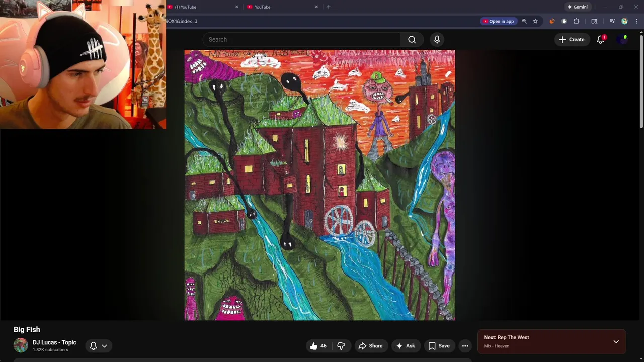Open a new browser tab
This screenshot has height=362, width=644.
329,7
